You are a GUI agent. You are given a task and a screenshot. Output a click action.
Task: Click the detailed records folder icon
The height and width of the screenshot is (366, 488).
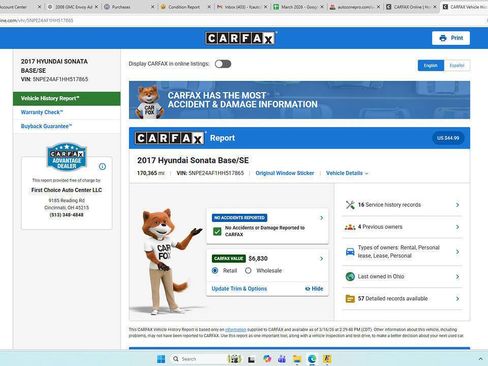point(350,299)
